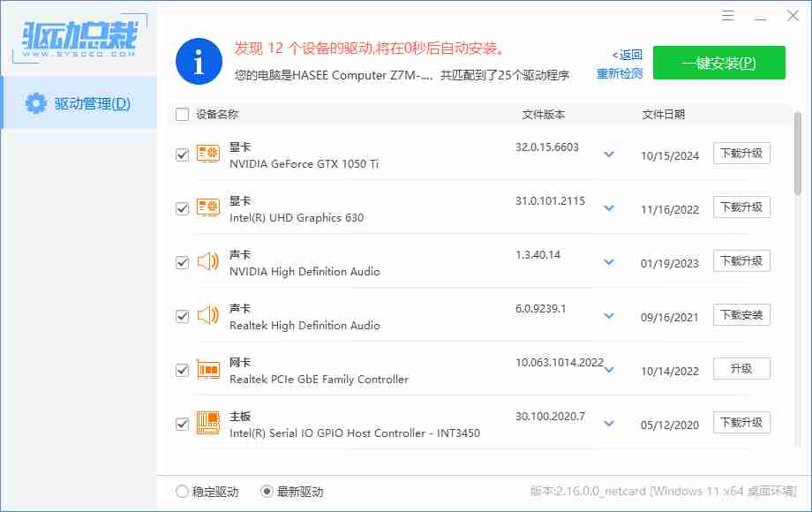The width and height of the screenshot is (812, 512).
Task: Open the hamburger menu in title bar
Action: tap(728, 16)
